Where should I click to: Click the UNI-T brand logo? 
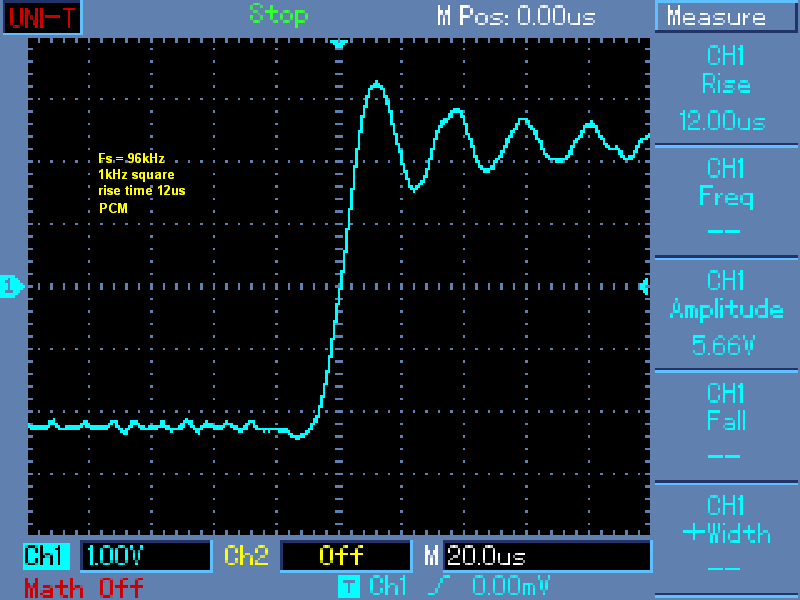coord(42,17)
